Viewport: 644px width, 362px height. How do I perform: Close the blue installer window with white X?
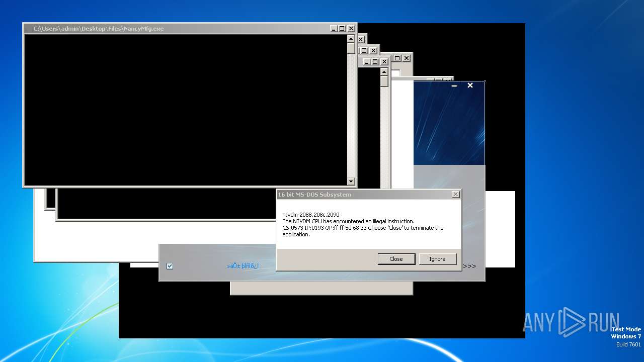pos(470,85)
